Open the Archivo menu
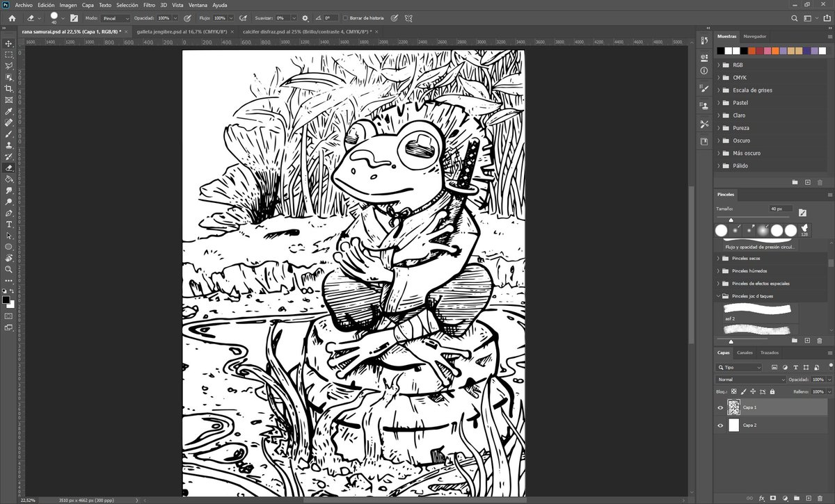Image resolution: width=835 pixels, height=504 pixels. coord(24,5)
